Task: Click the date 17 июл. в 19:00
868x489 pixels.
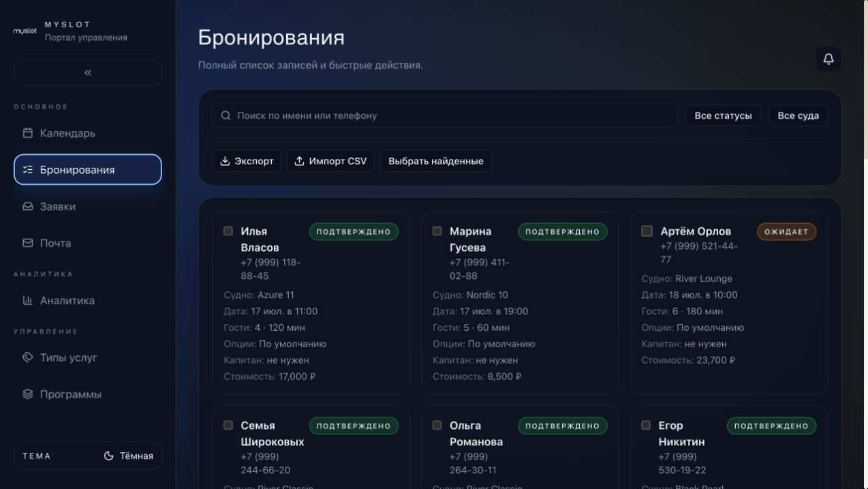Action: point(494,312)
